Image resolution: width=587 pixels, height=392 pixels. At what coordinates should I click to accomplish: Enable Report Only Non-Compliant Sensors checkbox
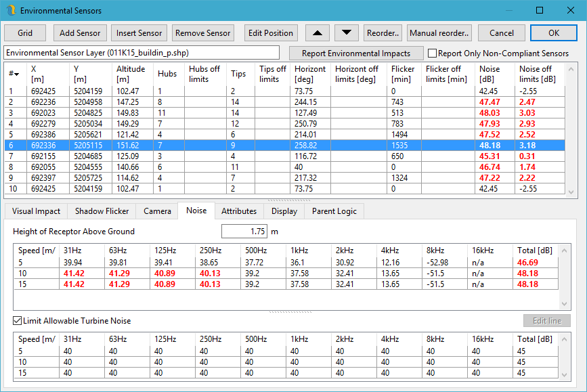[x=432, y=53]
